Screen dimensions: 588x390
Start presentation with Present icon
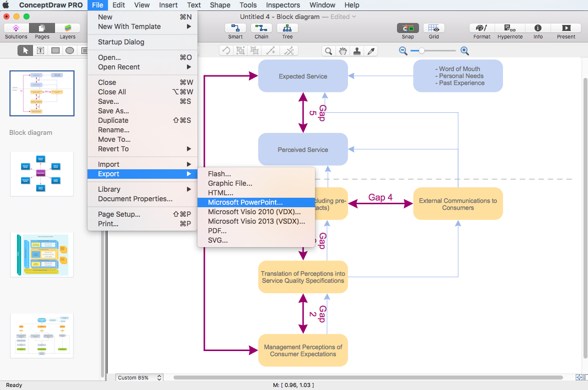pyautogui.click(x=566, y=28)
